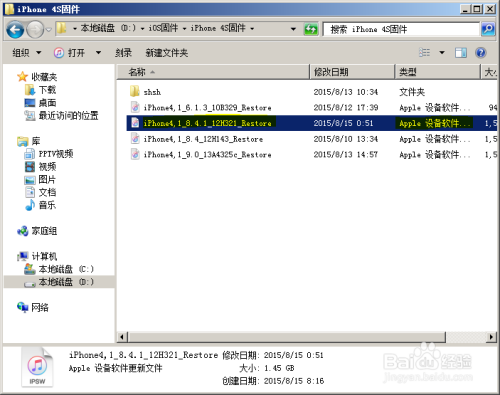Sort by the 类型 column header
The width and height of the screenshot is (500, 395).
point(437,72)
